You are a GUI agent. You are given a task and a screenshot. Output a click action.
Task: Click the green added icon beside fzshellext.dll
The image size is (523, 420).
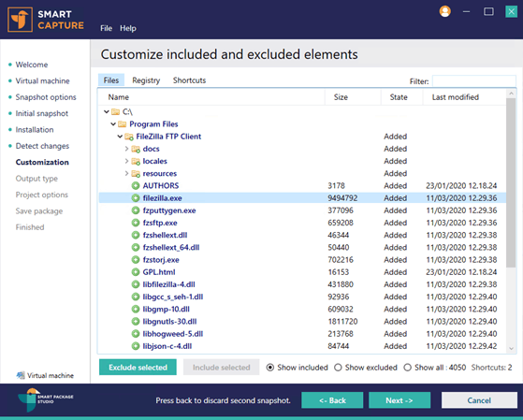click(136, 235)
